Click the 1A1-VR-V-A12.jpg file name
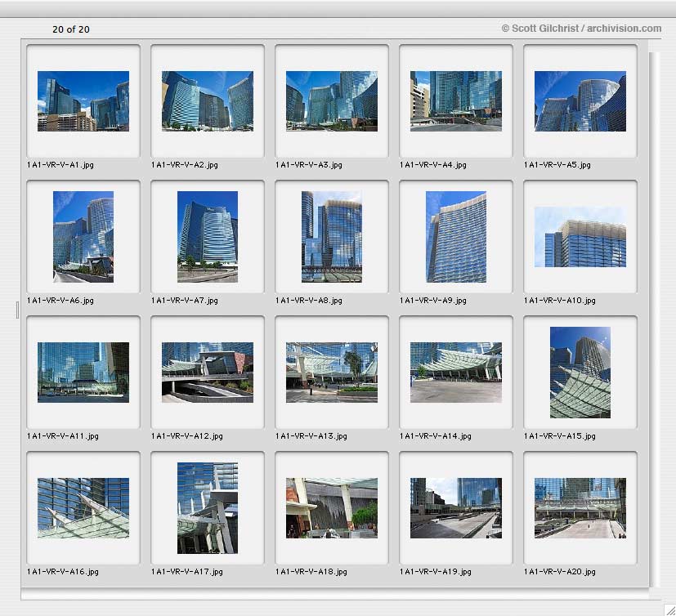 pos(187,436)
